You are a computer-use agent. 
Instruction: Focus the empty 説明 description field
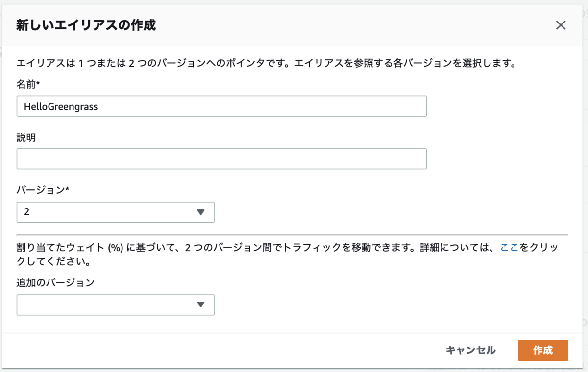pos(221,159)
